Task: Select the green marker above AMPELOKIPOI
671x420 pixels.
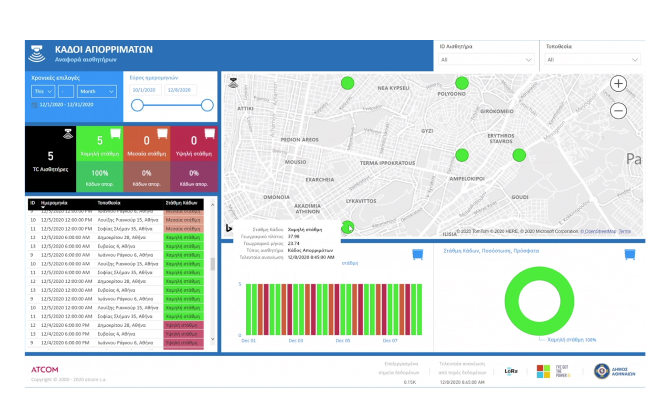Action: 462,155
